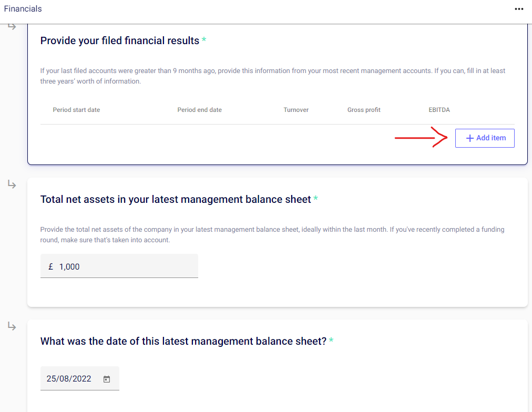This screenshot has width=532, height=412.
Task: Click the Financials page title
Action: coord(23,9)
